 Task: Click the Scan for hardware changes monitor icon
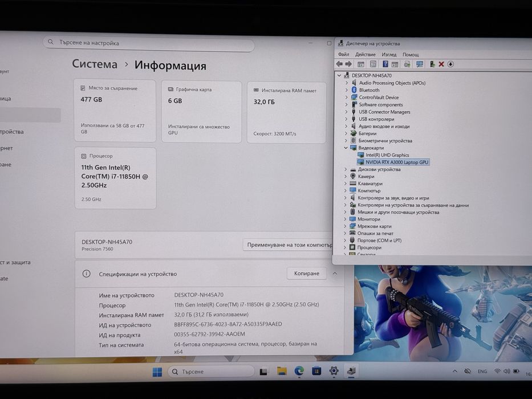pos(420,64)
